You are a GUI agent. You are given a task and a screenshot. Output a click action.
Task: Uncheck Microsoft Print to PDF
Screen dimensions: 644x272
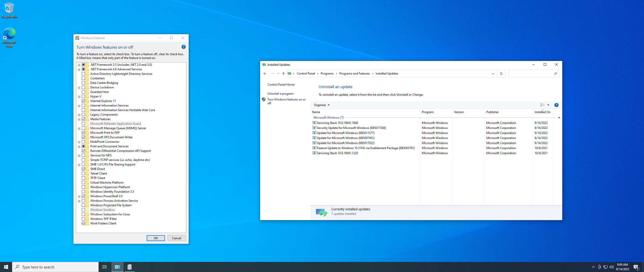pos(83,132)
